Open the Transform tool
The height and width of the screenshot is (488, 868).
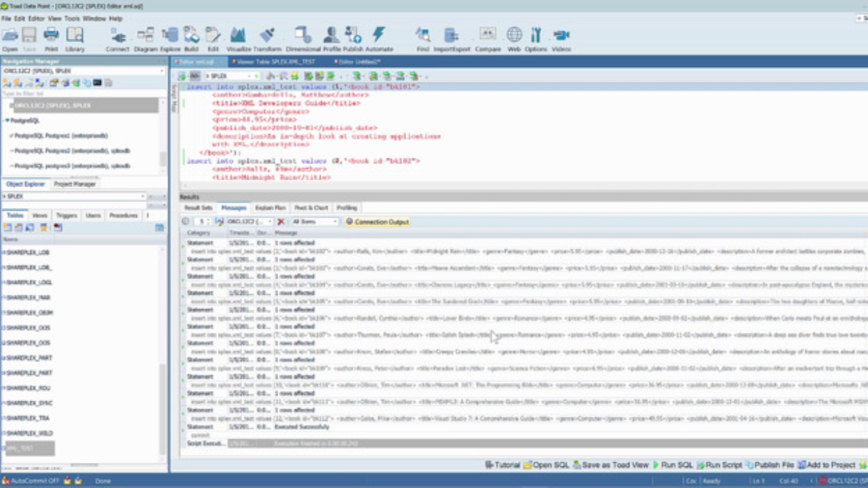(266, 34)
